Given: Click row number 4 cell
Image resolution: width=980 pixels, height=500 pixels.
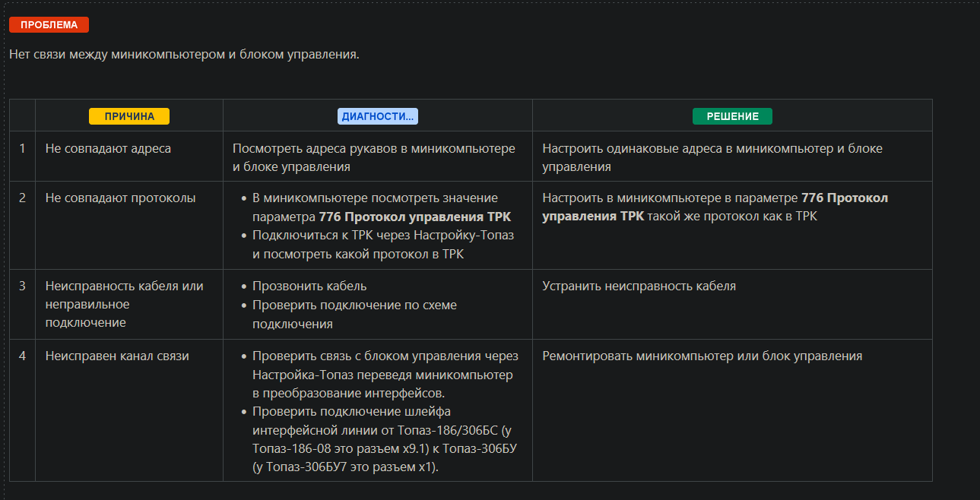Looking at the screenshot, I should pyautogui.click(x=22, y=410).
